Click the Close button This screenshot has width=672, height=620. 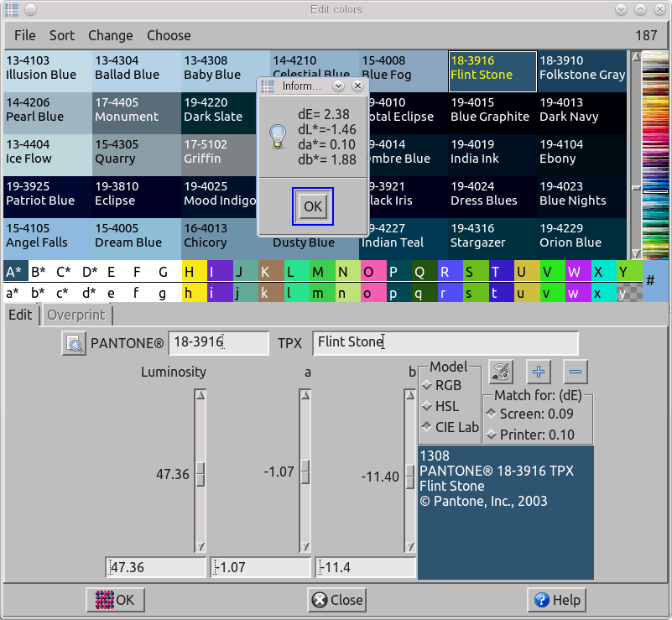[x=337, y=600]
